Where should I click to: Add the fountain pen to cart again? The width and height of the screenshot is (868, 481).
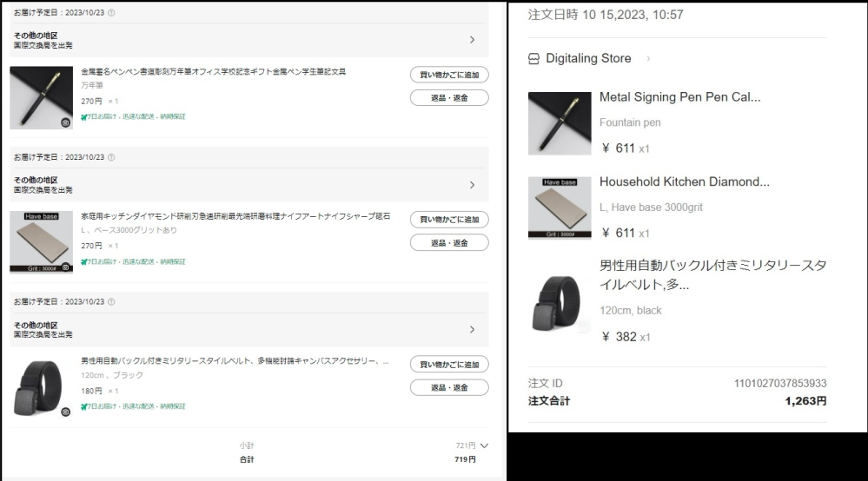449,75
